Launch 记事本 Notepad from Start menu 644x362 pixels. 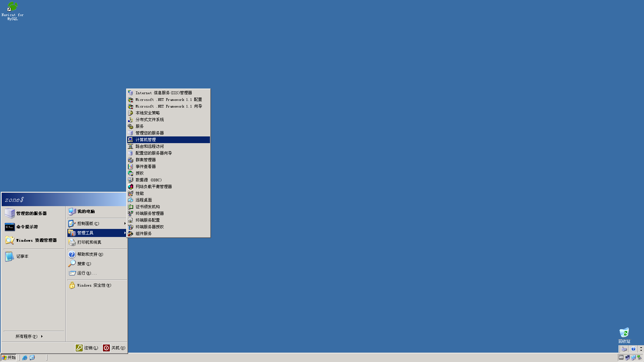pyautogui.click(x=22, y=256)
